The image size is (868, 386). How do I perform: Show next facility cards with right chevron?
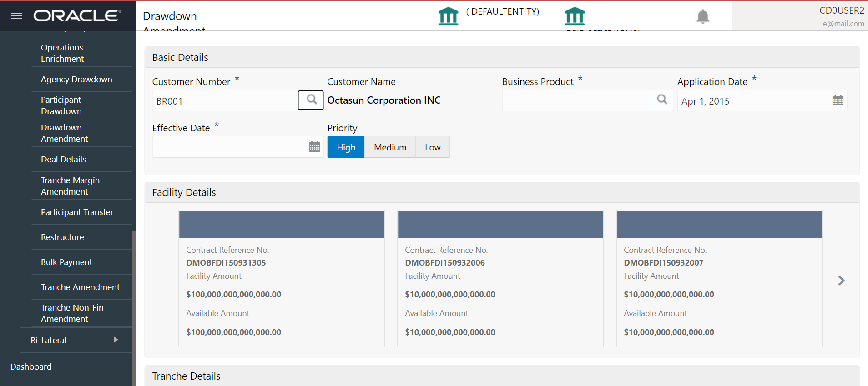[841, 281]
